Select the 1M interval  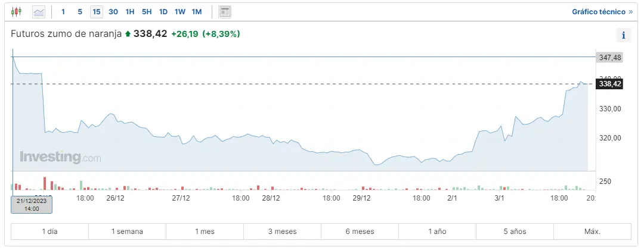[197, 11]
